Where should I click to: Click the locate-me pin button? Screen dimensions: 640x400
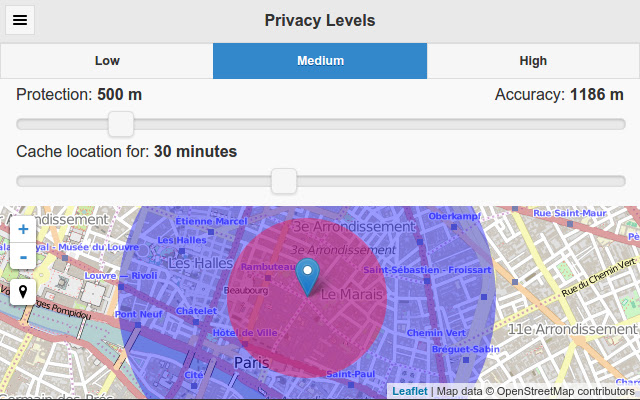(x=23, y=292)
